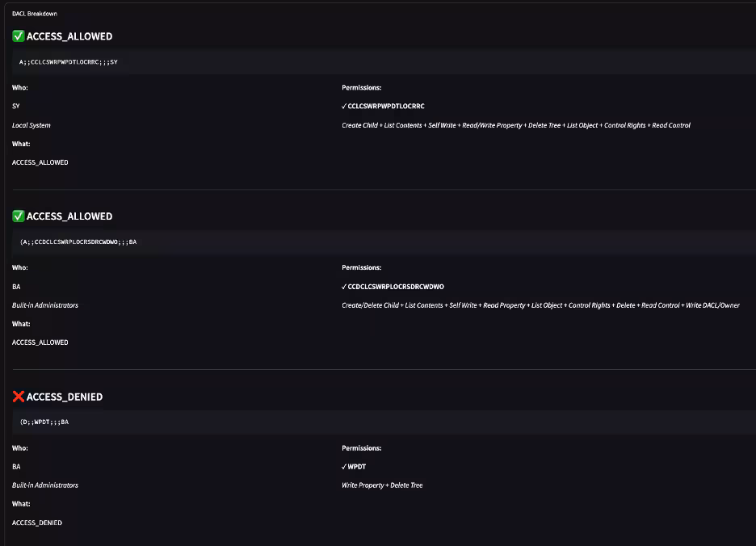756x546 pixels.
Task: Select the ACCESS_DENIED section heading text
Action: [x=65, y=397]
